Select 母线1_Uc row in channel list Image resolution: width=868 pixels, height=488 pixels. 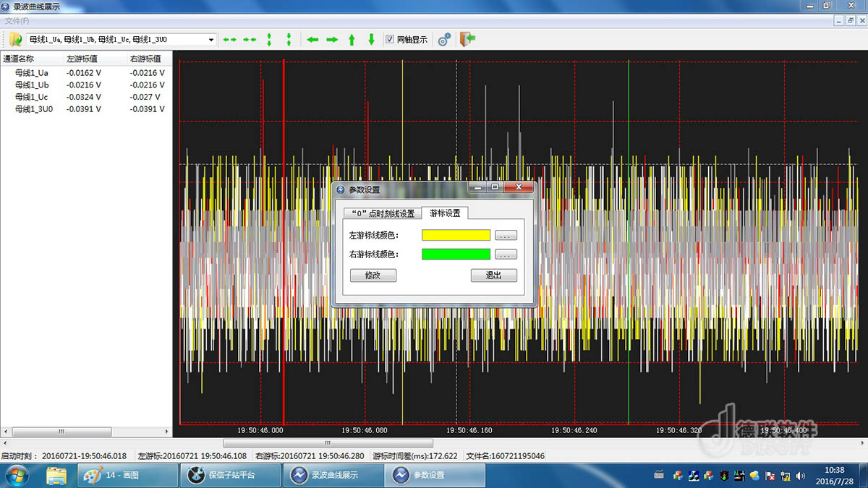pos(32,97)
